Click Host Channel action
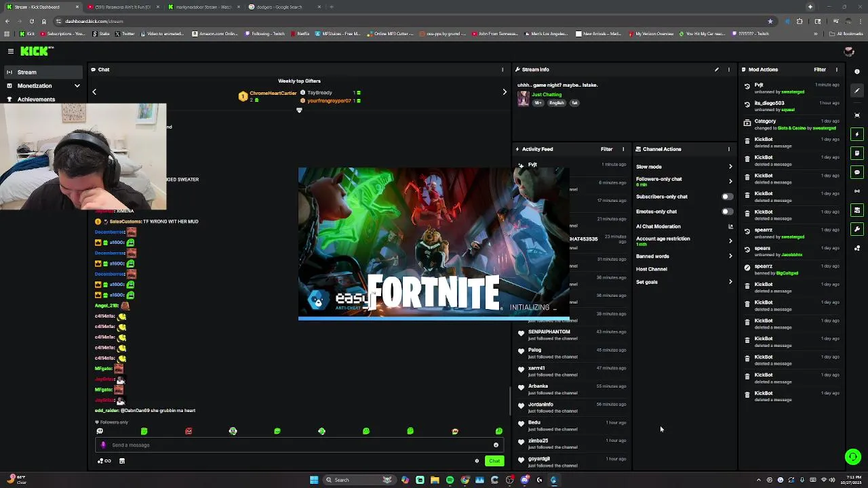Image resolution: width=868 pixels, height=488 pixels. point(652,269)
